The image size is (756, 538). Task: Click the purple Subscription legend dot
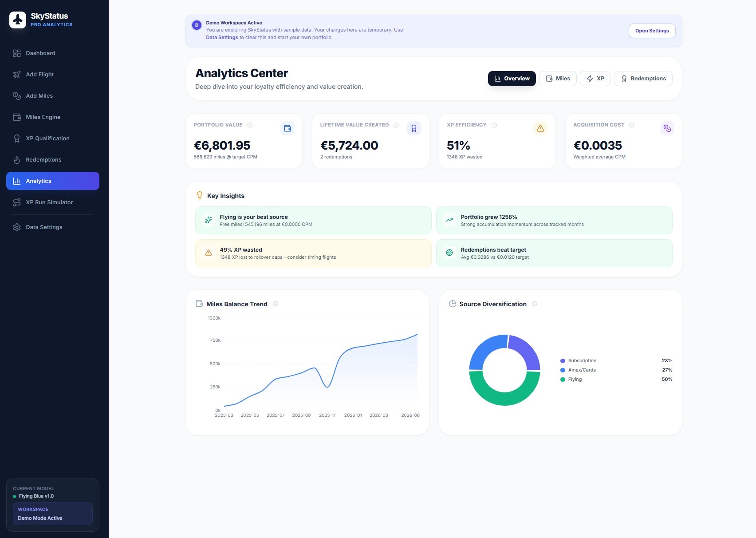(563, 361)
